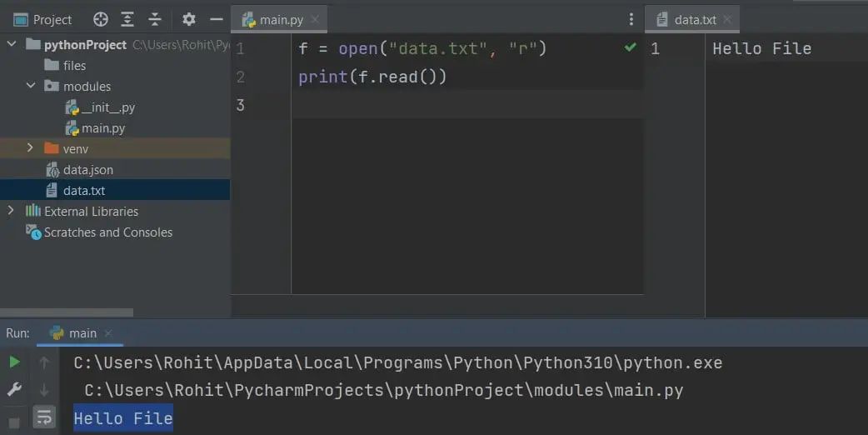This screenshot has height=435, width=868.
Task: Expand the venv folder
Action: pyautogui.click(x=31, y=147)
